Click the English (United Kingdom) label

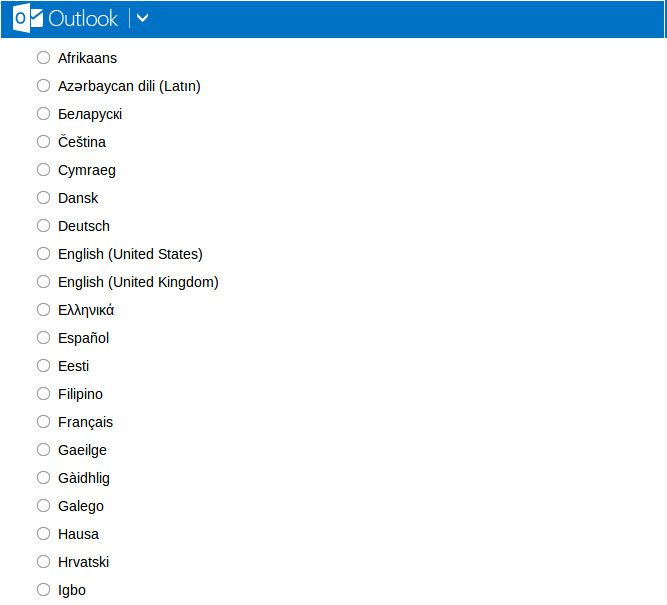click(138, 283)
